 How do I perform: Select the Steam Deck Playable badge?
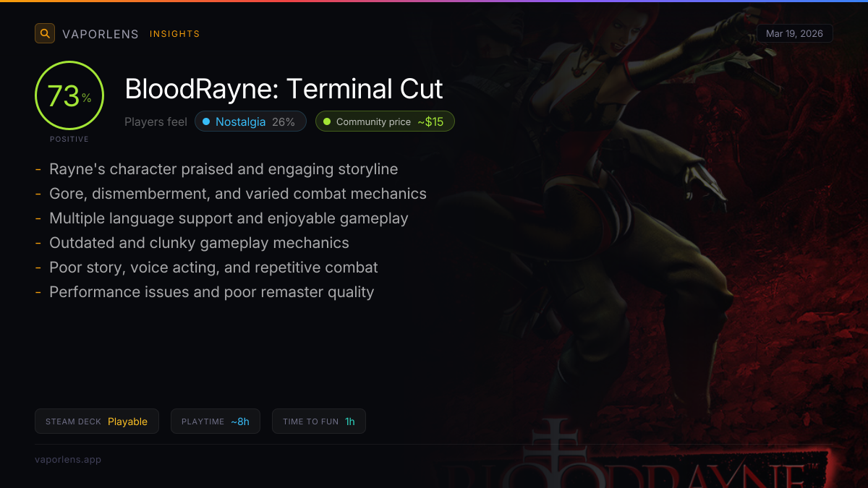(96, 421)
